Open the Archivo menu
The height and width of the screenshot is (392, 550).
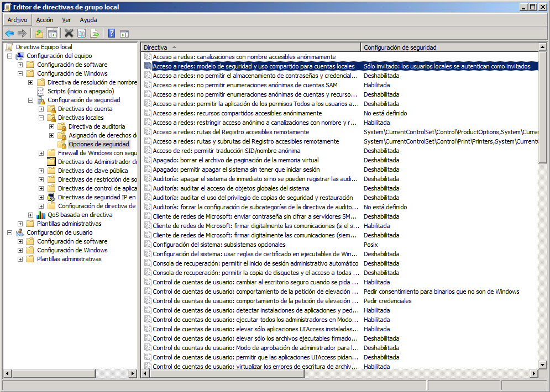pos(17,20)
